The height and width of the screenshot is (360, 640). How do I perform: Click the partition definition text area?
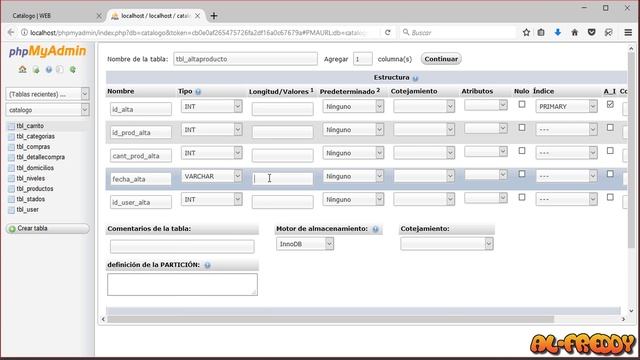tap(182, 284)
